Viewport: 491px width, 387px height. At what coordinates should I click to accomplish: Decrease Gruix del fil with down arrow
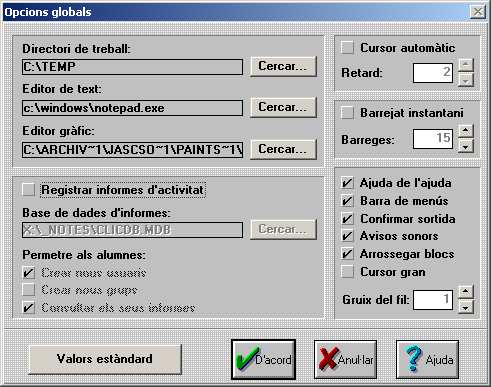tap(466, 307)
